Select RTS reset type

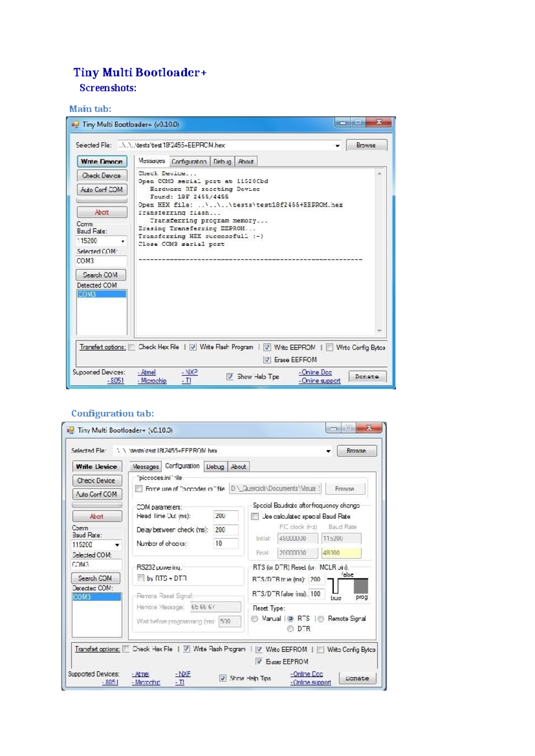pos(291,619)
